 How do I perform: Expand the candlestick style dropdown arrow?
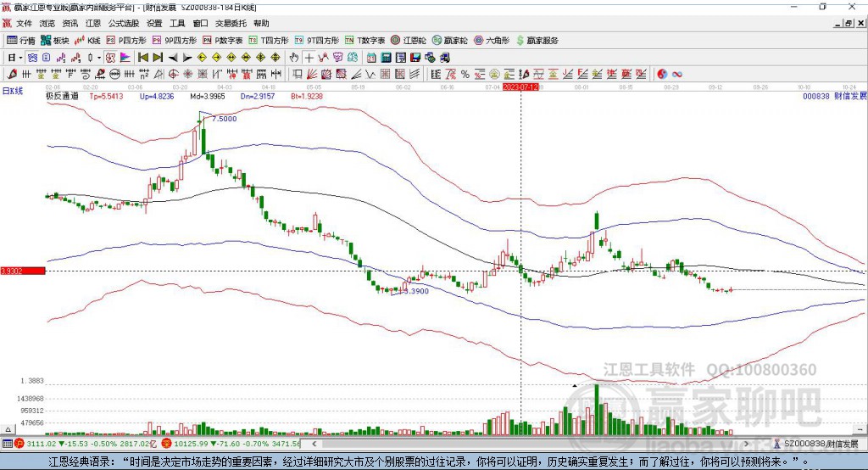(x=99, y=58)
